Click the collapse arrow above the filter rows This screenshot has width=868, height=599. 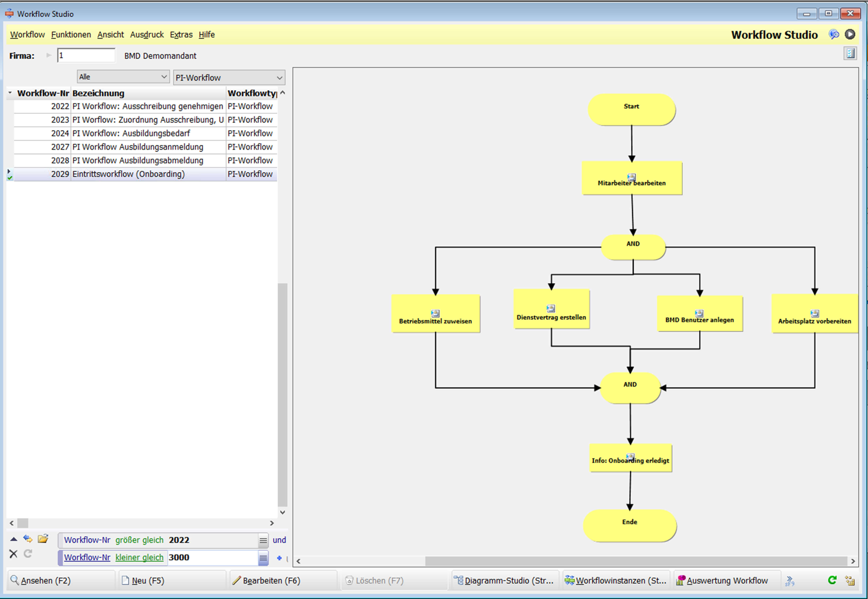pyautogui.click(x=14, y=539)
